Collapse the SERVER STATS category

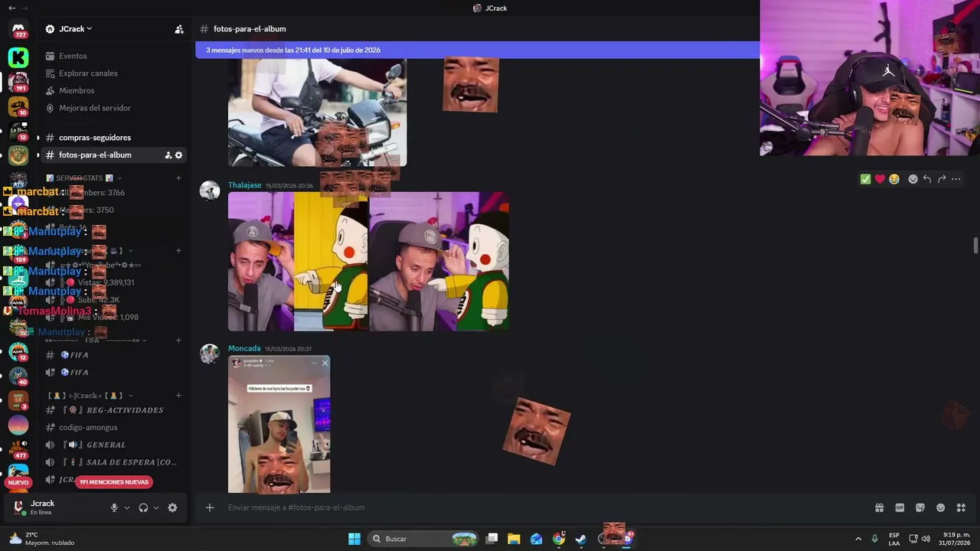[84, 178]
